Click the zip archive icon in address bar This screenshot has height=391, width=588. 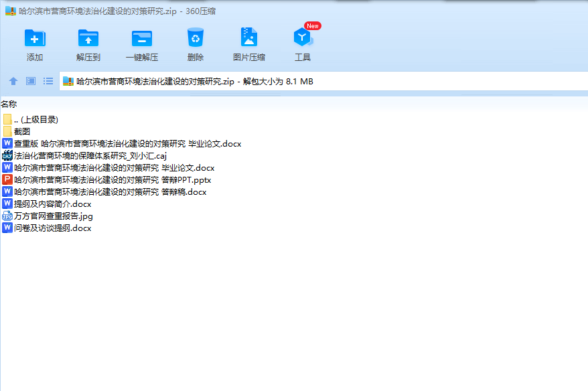(x=68, y=81)
